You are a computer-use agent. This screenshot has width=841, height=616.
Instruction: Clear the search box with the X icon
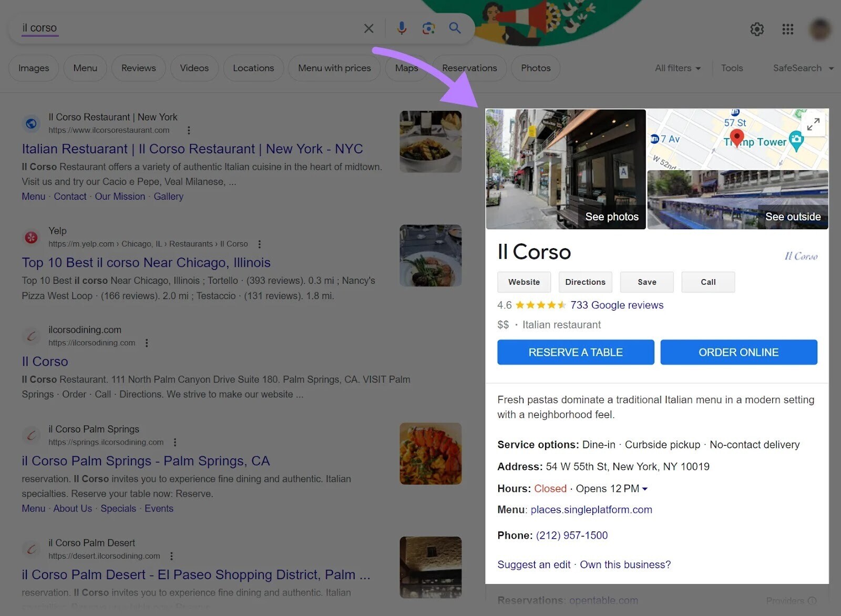[x=369, y=28]
